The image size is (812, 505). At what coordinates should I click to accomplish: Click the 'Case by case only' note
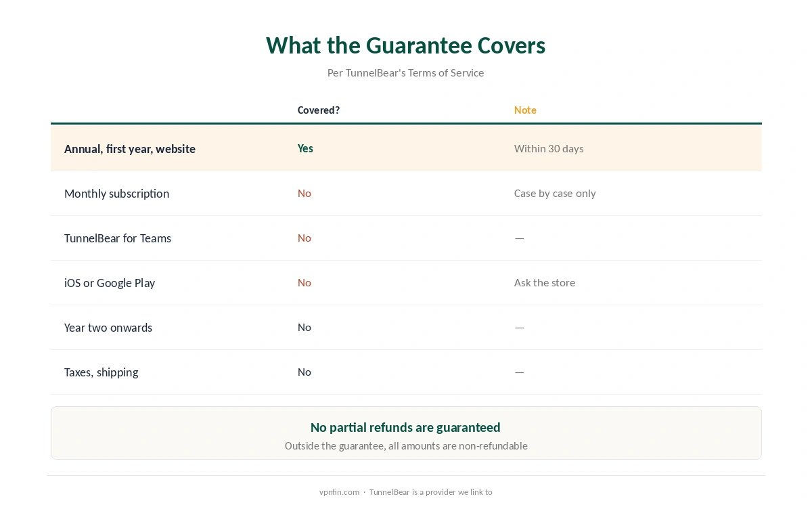(555, 193)
